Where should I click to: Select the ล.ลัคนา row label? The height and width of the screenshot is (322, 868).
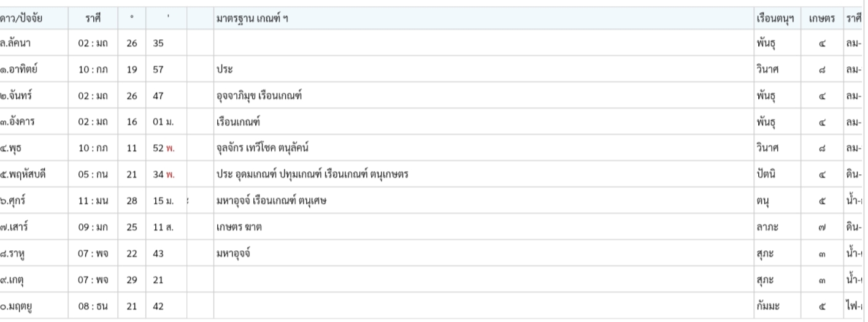pos(15,44)
